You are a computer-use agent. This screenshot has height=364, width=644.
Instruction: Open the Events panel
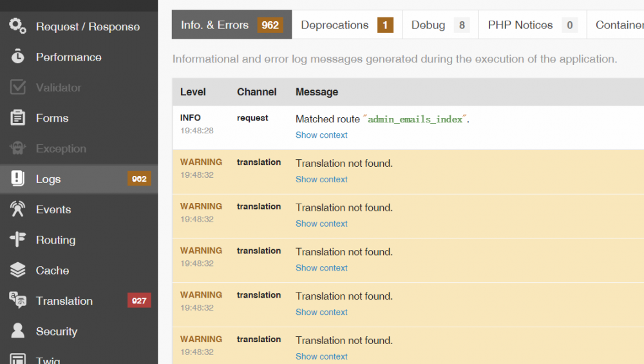tap(79, 209)
